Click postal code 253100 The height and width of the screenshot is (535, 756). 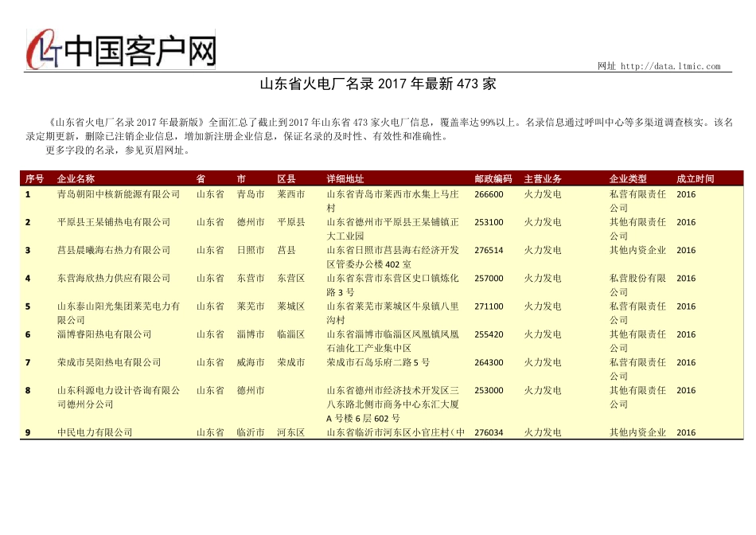coord(489,222)
